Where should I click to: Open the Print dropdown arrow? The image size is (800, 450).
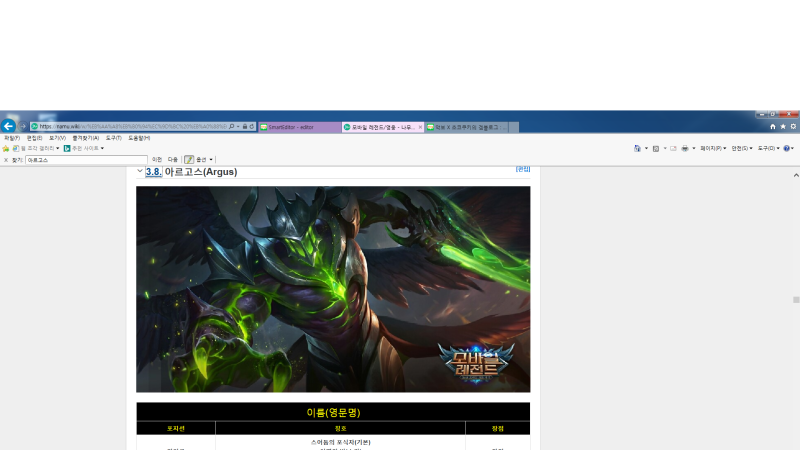pos(694,148)
